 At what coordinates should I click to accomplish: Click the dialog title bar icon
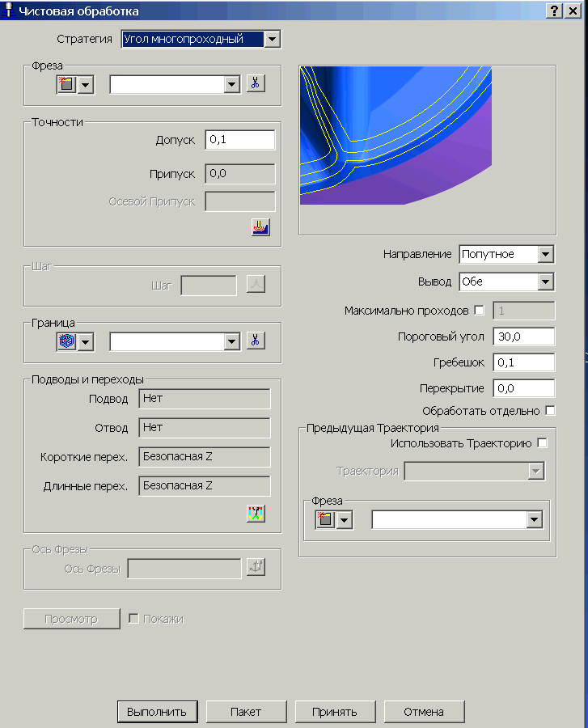click(x=8, y=11)
